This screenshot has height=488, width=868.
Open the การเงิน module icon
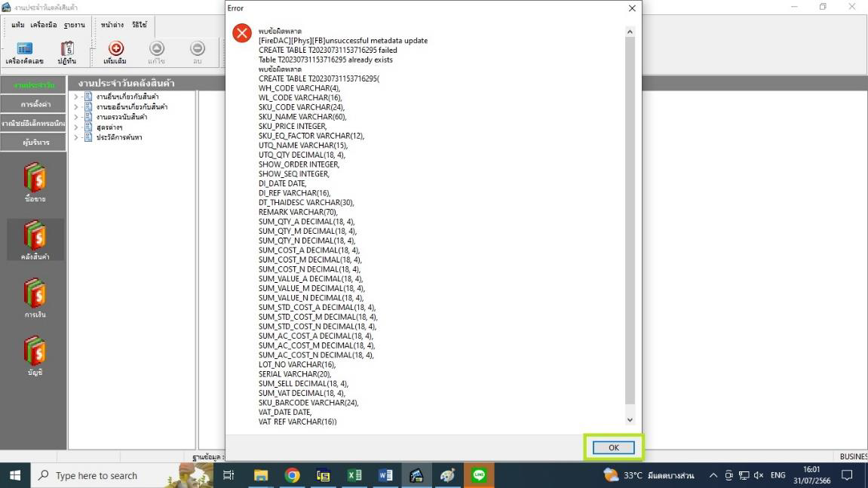pyautogui.click(x=35, y=297)
